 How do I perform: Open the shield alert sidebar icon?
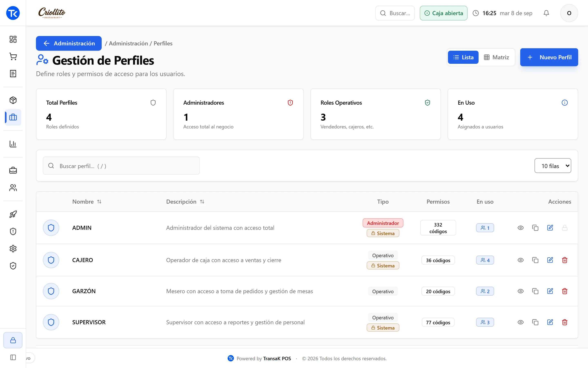pyautogui.click(x=13, y=231)
